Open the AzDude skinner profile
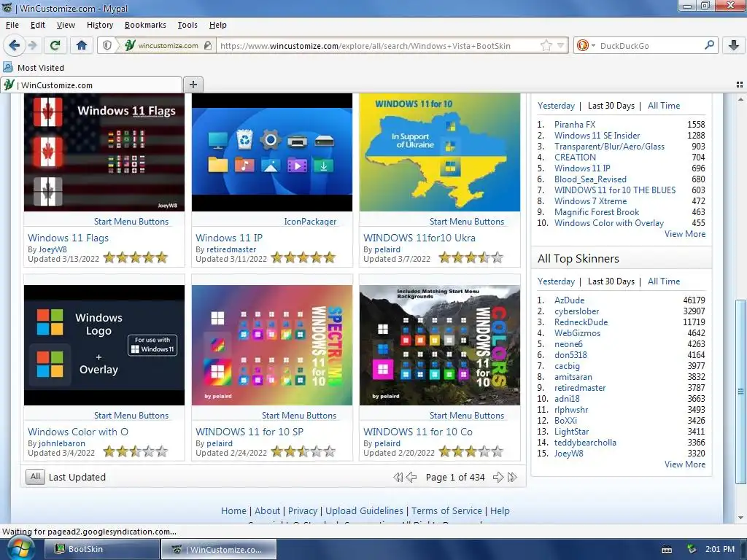Screen dimensions: 747x560 coord(569,300)
